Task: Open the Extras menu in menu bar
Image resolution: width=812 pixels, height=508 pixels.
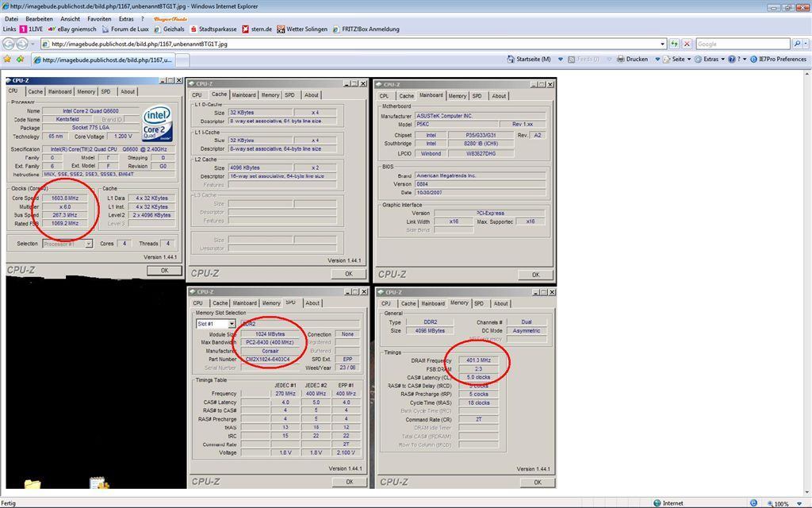Action: tap(126, 19)
